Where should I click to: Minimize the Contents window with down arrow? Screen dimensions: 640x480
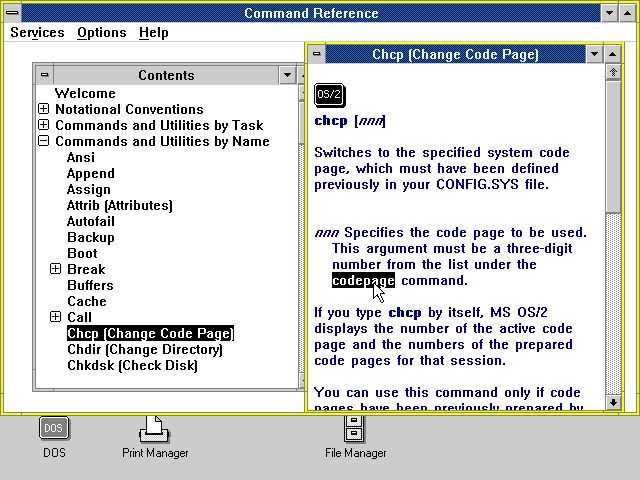coord(287,75)
